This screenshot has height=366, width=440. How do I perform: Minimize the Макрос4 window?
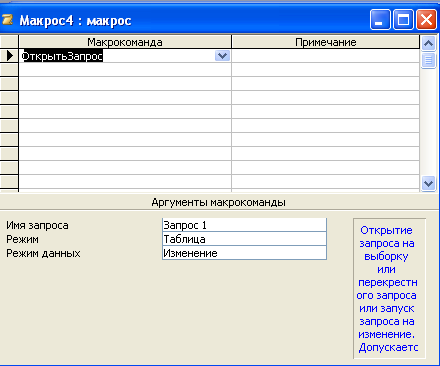point(380,20)
